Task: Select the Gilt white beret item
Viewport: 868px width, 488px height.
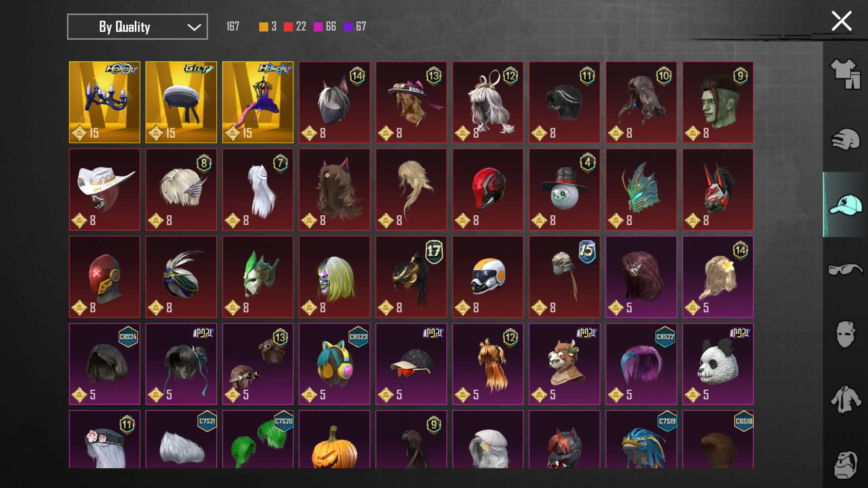Action: point(181,102)
